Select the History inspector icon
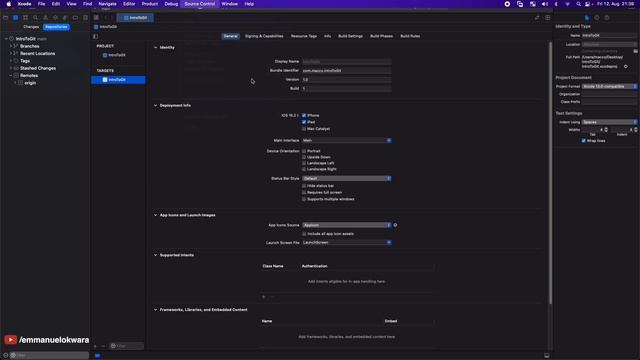640x360 pixels. tap(597, 18)
